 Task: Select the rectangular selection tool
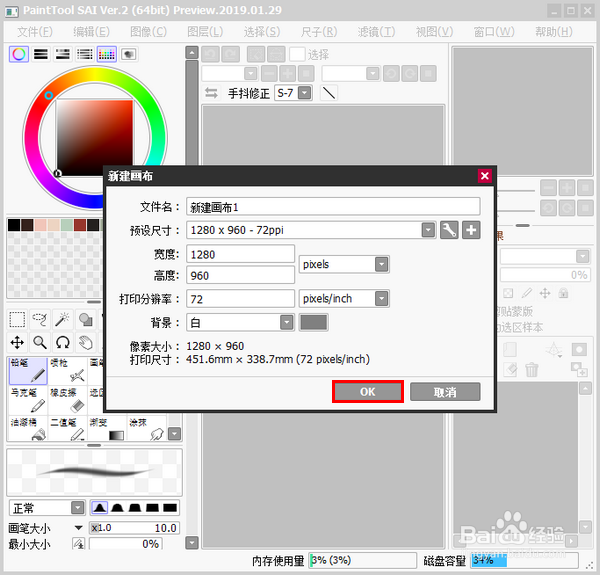pyautogui.click(x=17, y=319)
